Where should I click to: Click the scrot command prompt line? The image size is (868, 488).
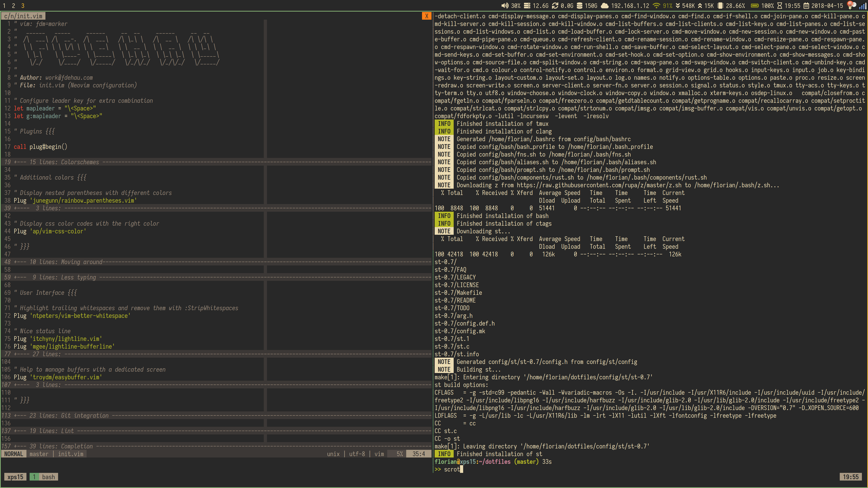coord(452,469)
